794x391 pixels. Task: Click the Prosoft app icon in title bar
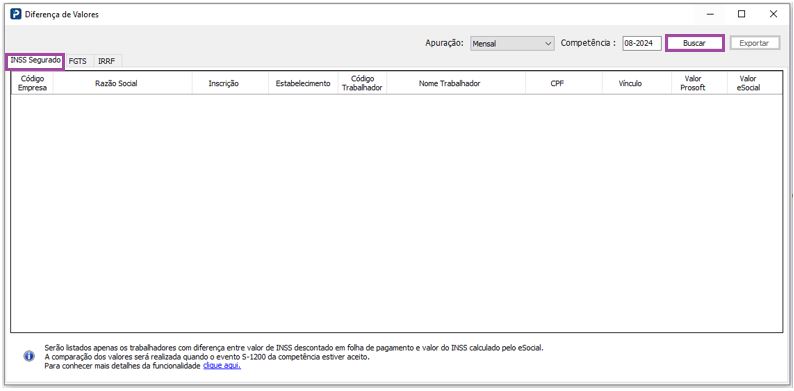tap(16, 14)
